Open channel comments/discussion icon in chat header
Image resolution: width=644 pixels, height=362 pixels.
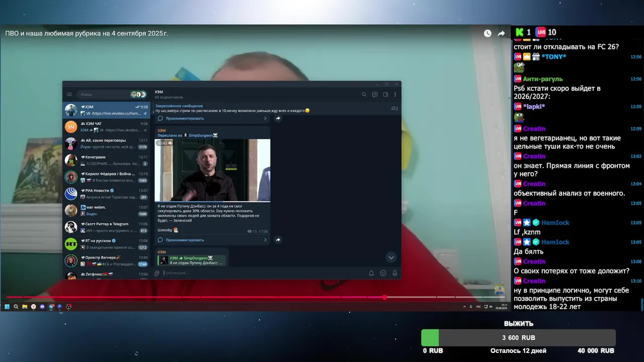375,95
